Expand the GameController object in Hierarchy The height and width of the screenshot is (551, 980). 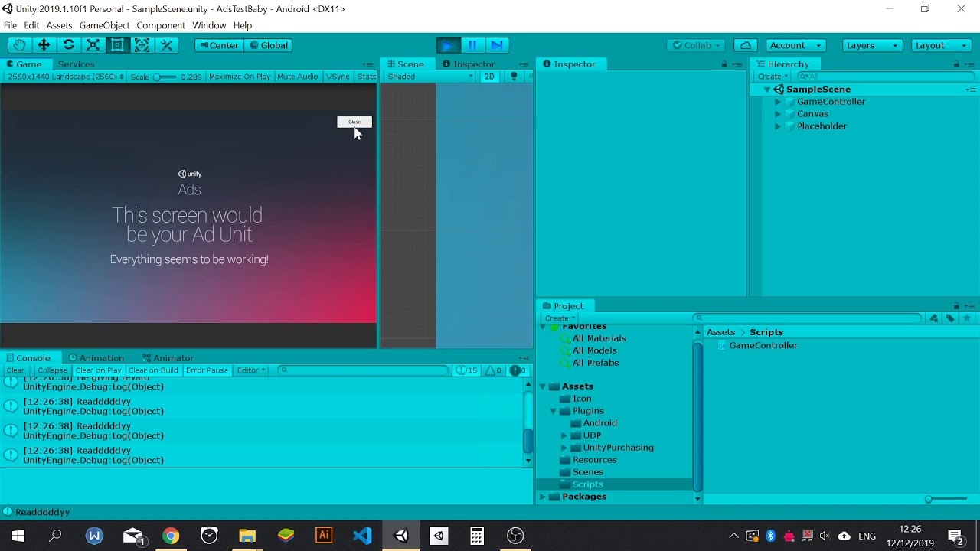(778, 102)
